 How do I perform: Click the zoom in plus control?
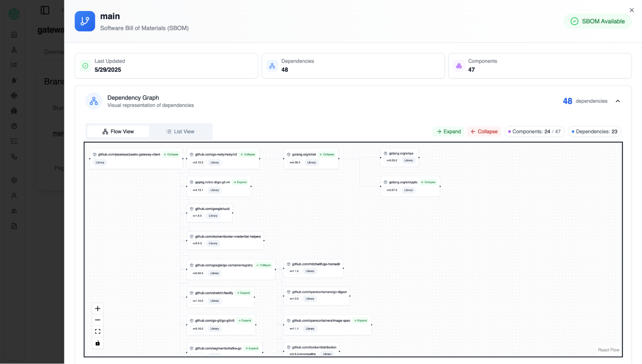98,308
